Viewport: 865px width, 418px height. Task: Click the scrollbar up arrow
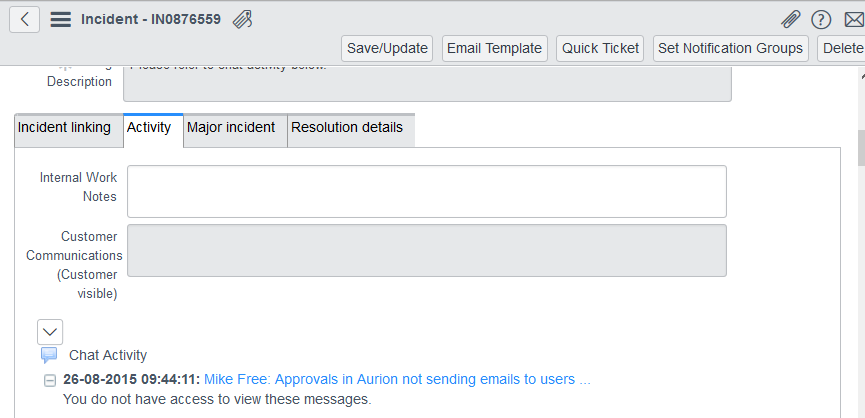click(x=861, y=77)
